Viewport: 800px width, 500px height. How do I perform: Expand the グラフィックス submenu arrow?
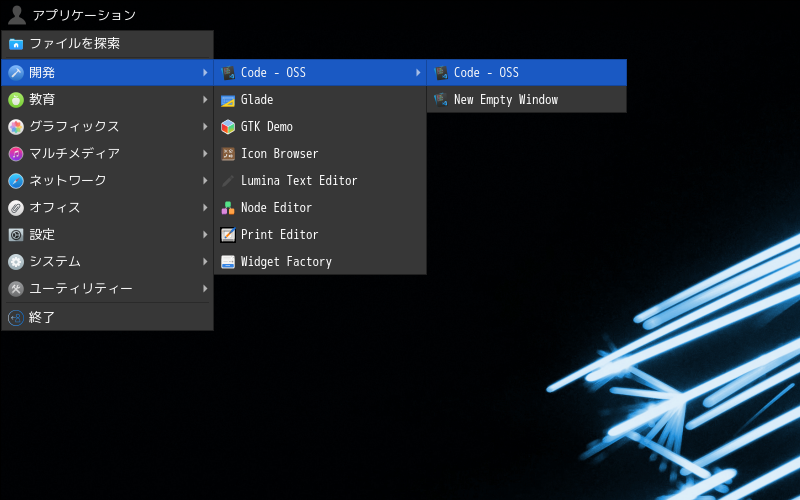(205, 127)
